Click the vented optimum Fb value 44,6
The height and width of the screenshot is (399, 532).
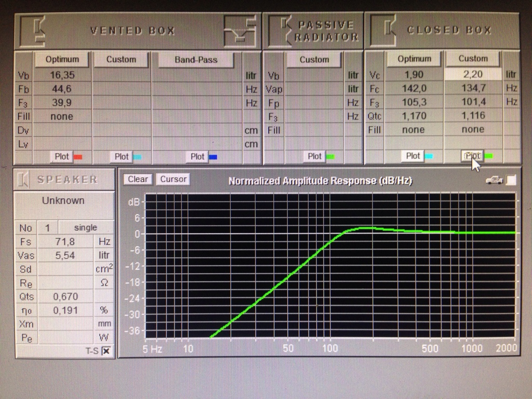[x=62, y=89]
